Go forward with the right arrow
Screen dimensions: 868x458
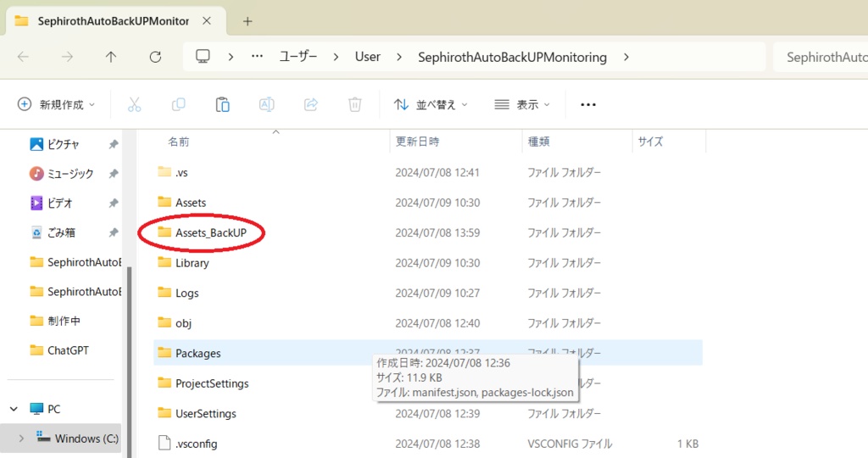click(67, 57)
